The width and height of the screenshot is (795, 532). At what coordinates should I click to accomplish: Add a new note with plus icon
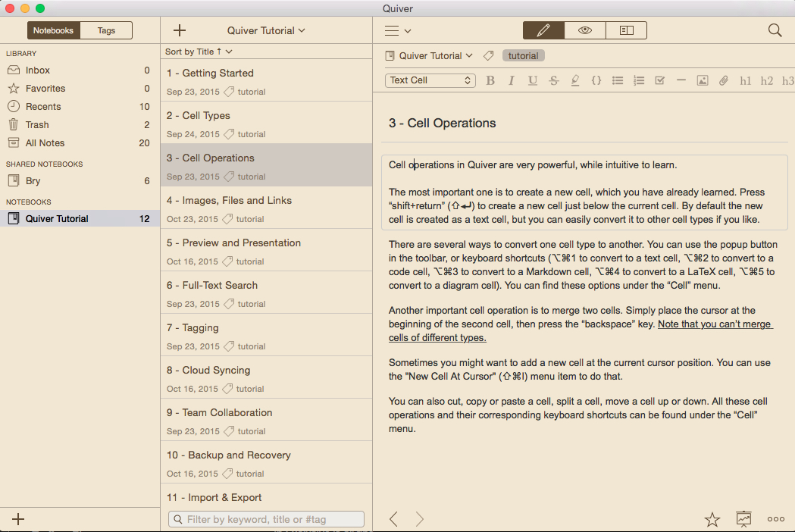point(180,30)
